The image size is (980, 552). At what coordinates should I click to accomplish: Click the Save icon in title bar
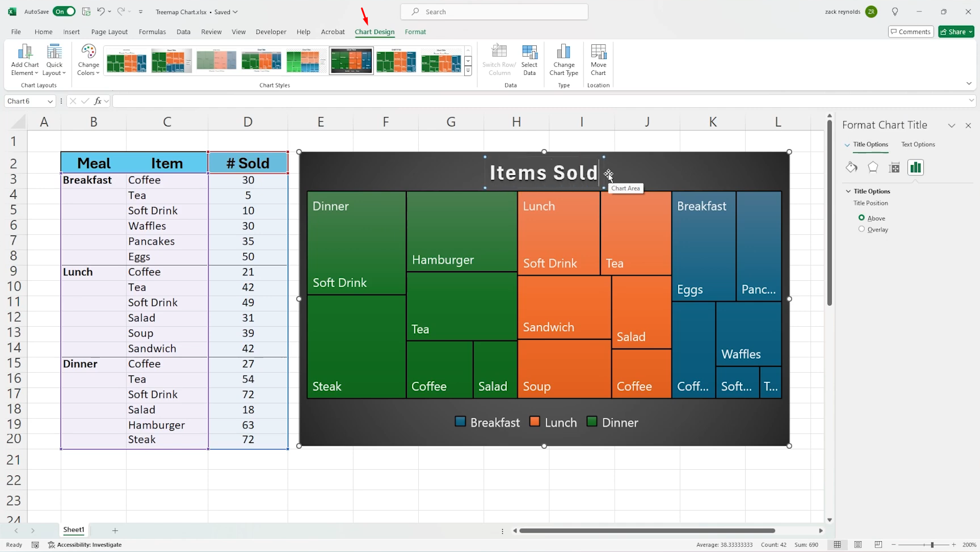click(x=86, y=11)
